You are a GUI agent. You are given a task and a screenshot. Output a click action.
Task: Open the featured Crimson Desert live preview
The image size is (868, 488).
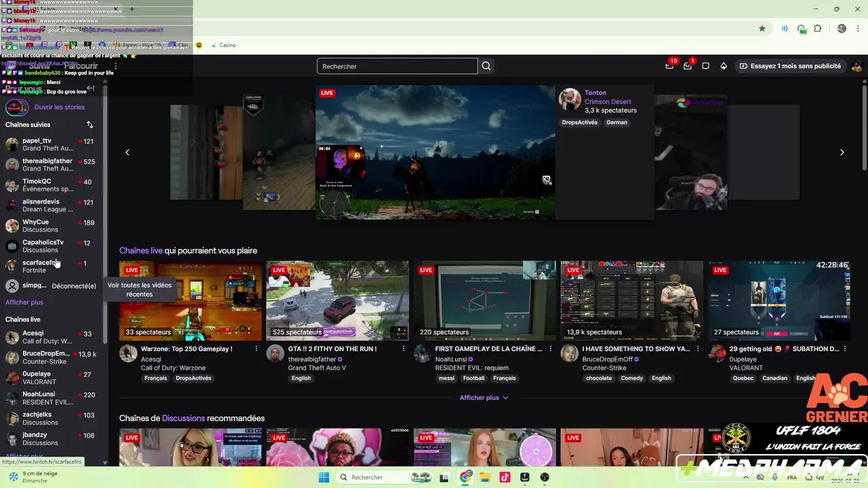(435, 152)
